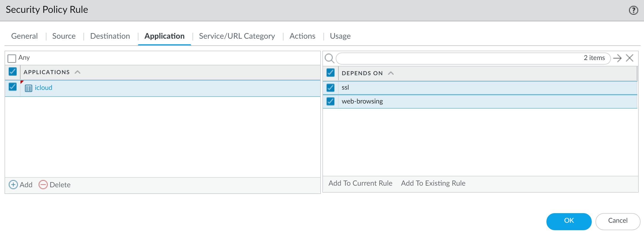Viewport: 644px width, 239px height.
Task: Sort by Applications column arrow
Action: (x=78, y=72)
